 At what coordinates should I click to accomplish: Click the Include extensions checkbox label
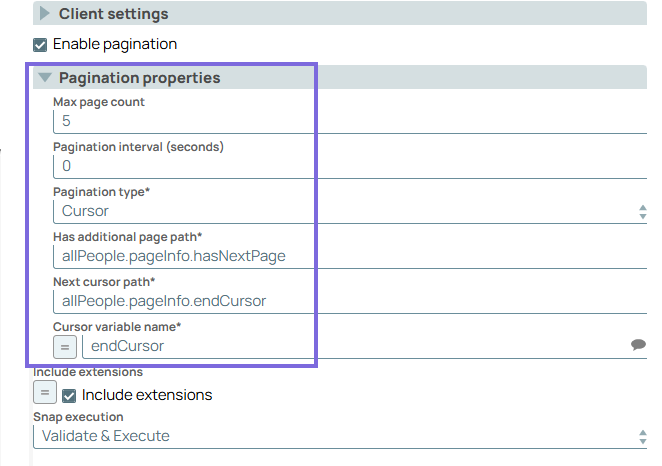tap(147, 395)
